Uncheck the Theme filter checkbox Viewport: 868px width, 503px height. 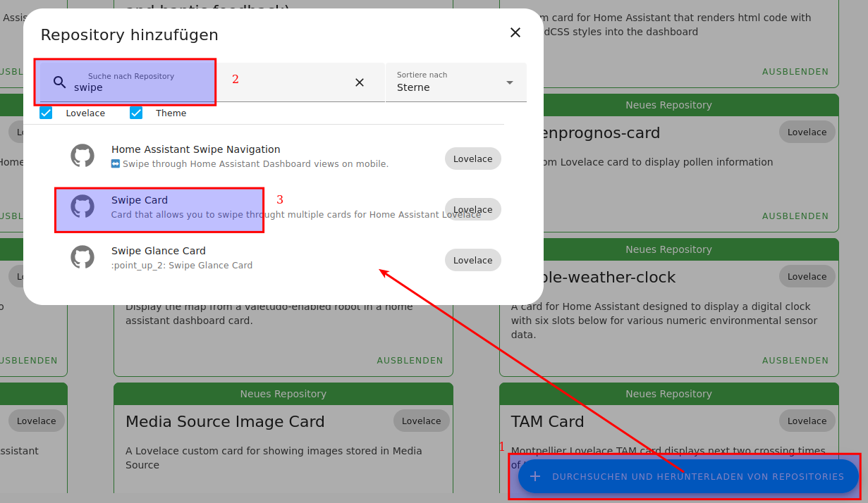click(x=136, y=113)
